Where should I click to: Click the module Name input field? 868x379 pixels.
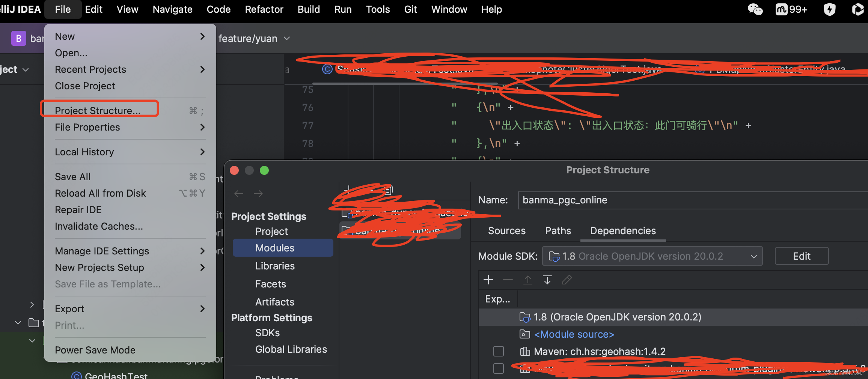pos(693,200)
